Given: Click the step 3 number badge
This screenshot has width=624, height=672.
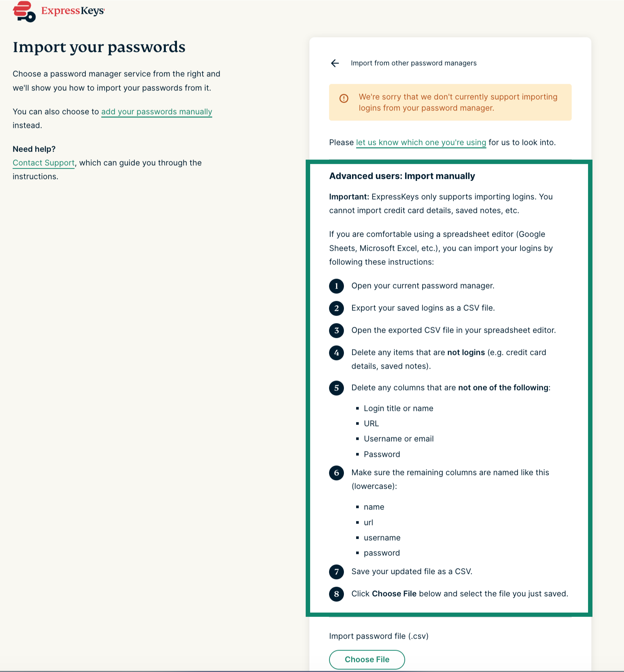Looking at the screenshot, I should (x=336, y=330).
